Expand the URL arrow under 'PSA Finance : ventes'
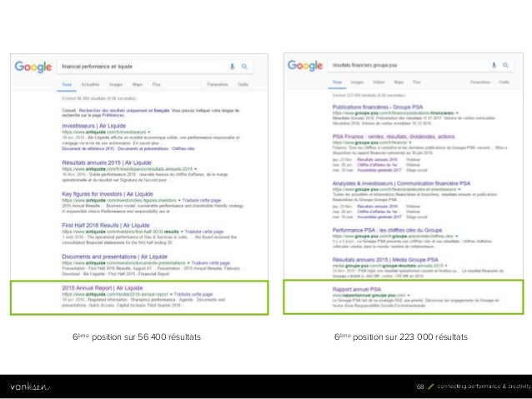Screen dimensions: 532x399 tap(410, 142)
